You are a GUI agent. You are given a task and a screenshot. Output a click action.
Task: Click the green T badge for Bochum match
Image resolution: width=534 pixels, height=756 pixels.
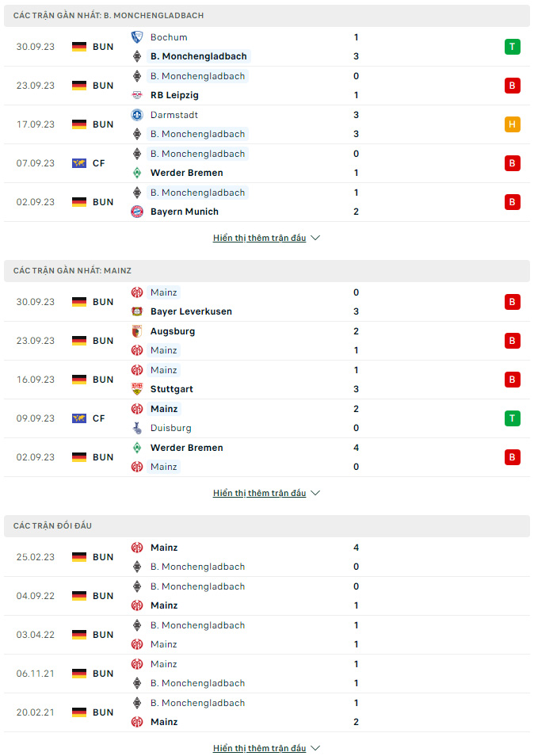pos(513,47)
